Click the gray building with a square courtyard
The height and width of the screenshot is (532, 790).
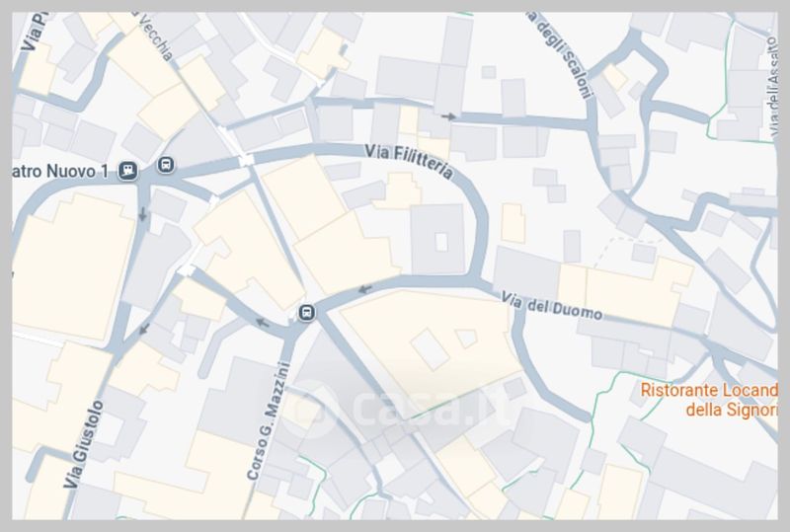[x=437, y=240]
